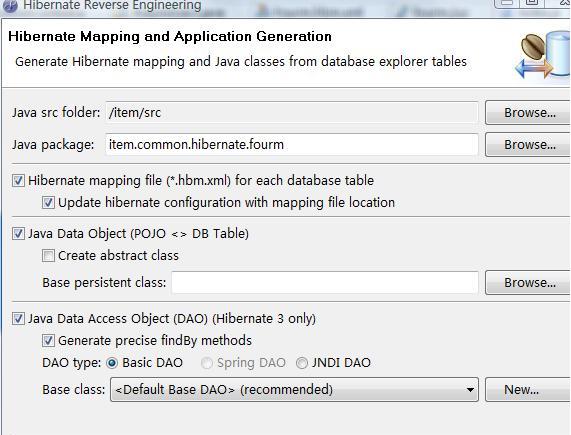Browse for the Java src folder

[x=528, y=113]
